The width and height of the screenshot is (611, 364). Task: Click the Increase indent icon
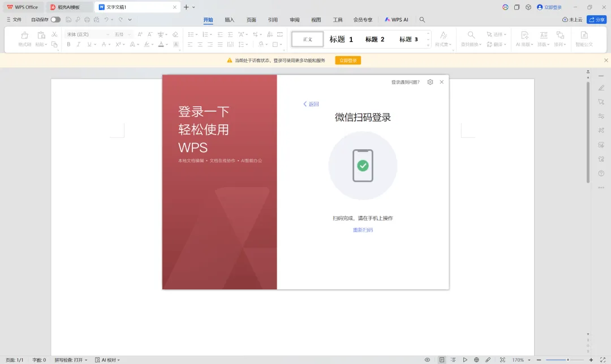click(x=230, y=34)
